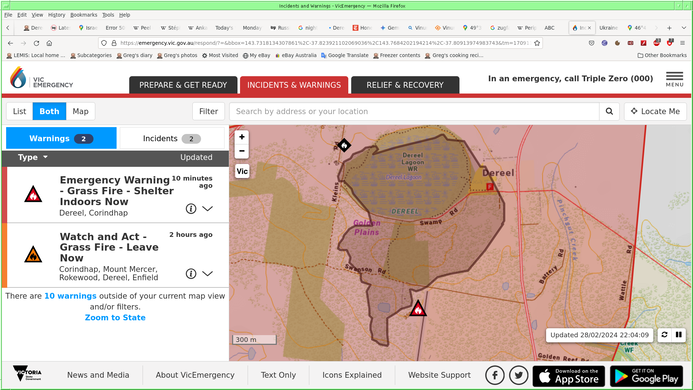Expand the Watch and Act Grass Fire entry
The height and width of the screenshot is (390, 693).
click(x=207, y=274)
